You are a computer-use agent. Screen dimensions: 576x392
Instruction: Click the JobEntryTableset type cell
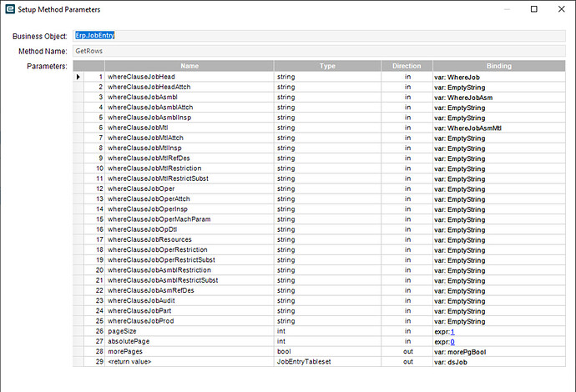[x=327, y=361]
